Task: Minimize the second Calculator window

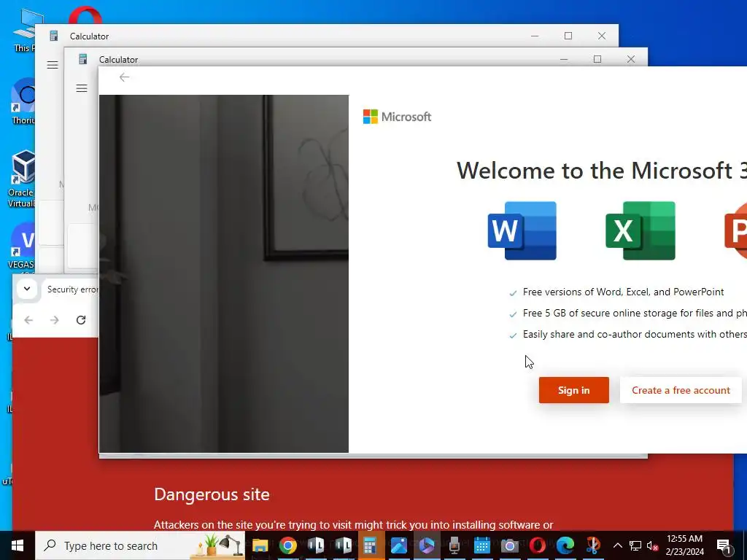Action: coord(564,59)
